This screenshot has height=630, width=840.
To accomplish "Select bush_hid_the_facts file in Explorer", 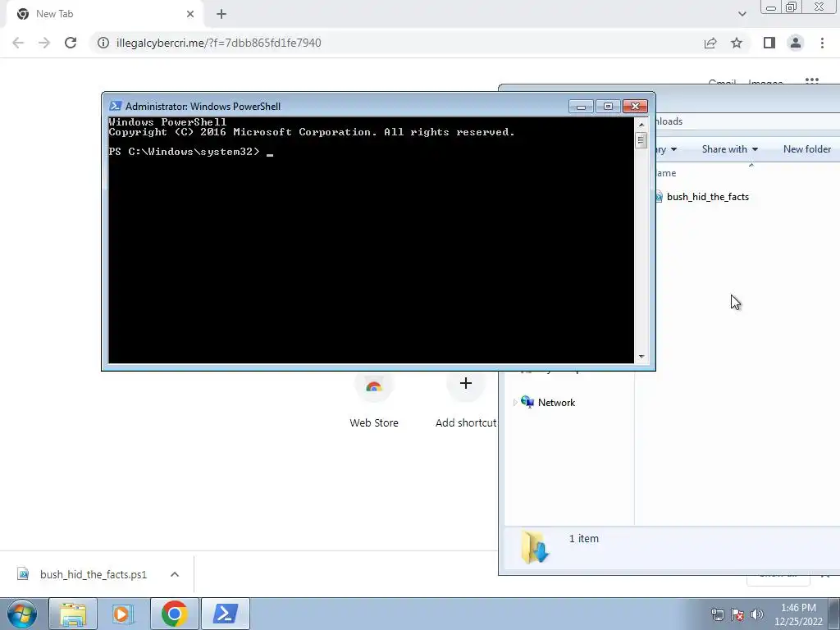I will click(707, 197).
